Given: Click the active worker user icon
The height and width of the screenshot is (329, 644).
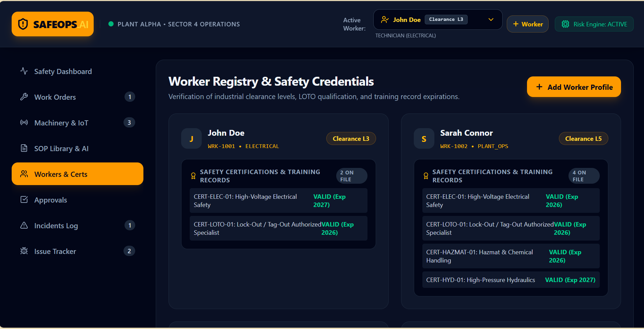Looking at the screenshot, I should tap(385, 20).
